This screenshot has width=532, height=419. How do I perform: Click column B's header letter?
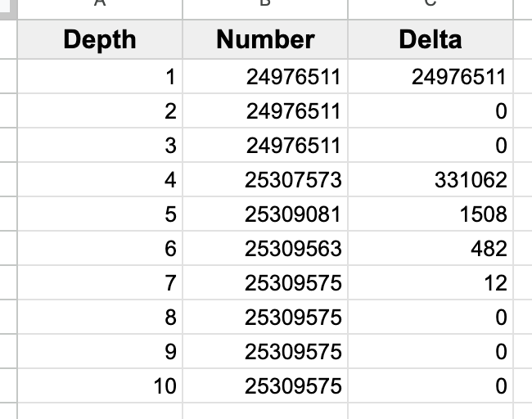[x=265, y=5]
